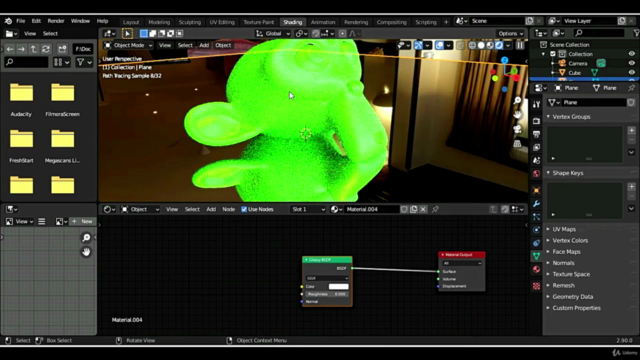
Task: Open the Scripting workspace tab
Action: coord(426,22)
